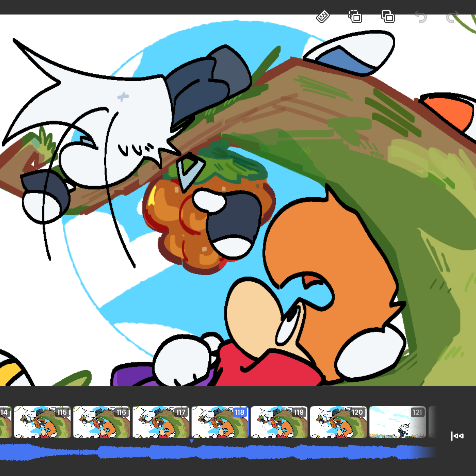
Task: Click the blue playhead marker below the frames
Action: click(192, 441)
